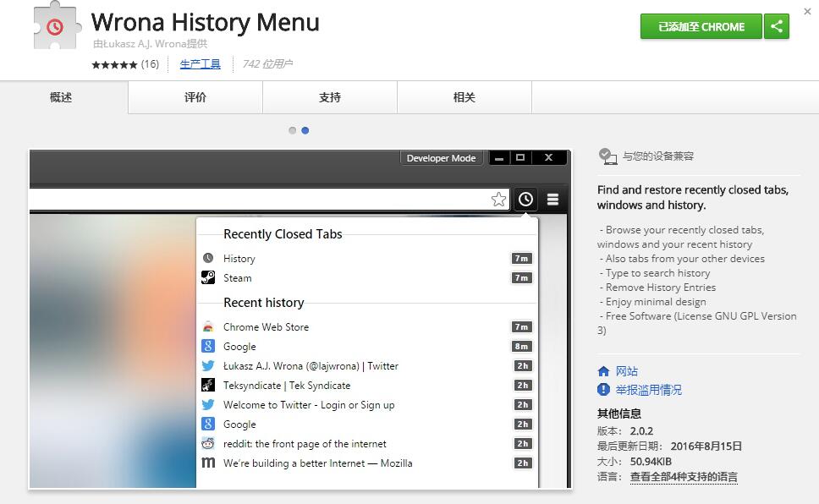The height and width of the screenshot is (504, 819).
Task: Click the version number '2.0.2'
Action: tap(641, 431)
